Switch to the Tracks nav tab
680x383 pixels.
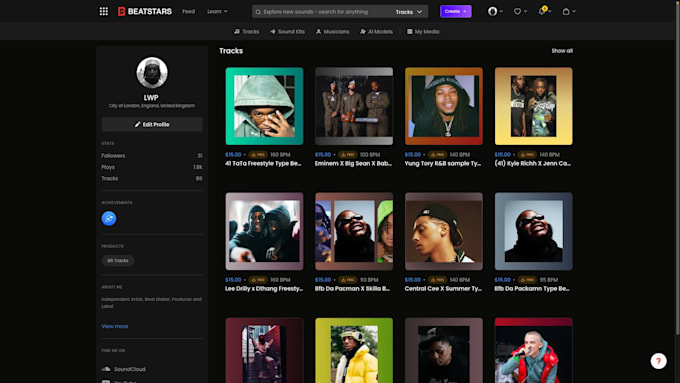(246, 31)
